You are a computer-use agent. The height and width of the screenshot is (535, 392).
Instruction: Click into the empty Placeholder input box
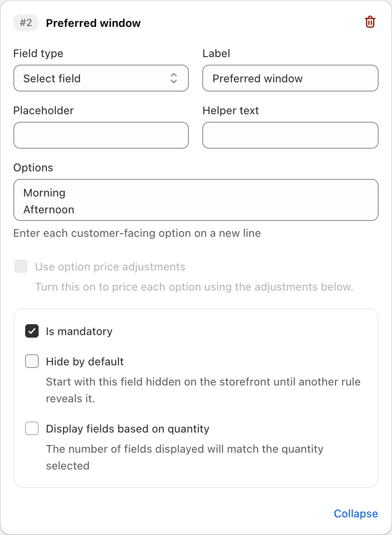(x=101, y=135)
